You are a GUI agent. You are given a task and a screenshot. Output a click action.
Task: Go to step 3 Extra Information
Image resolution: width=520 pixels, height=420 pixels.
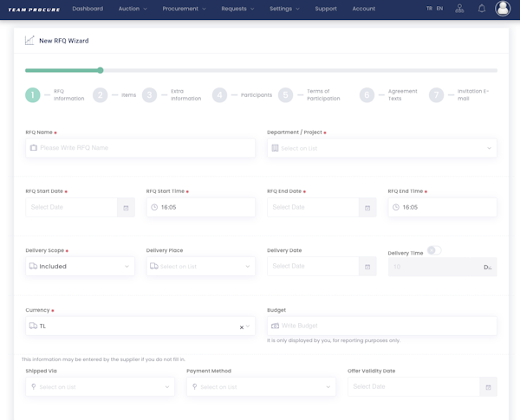pyautogui.click(x=172, y=95)
